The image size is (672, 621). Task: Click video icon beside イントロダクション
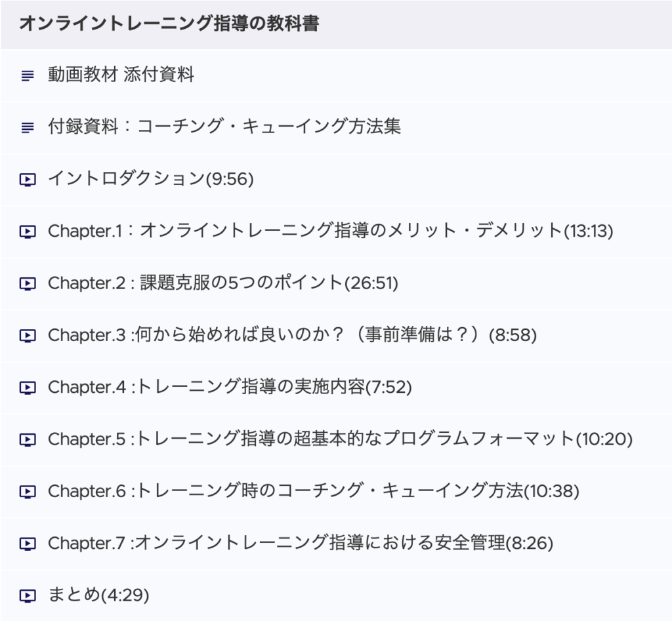click(x=28, y=180)
